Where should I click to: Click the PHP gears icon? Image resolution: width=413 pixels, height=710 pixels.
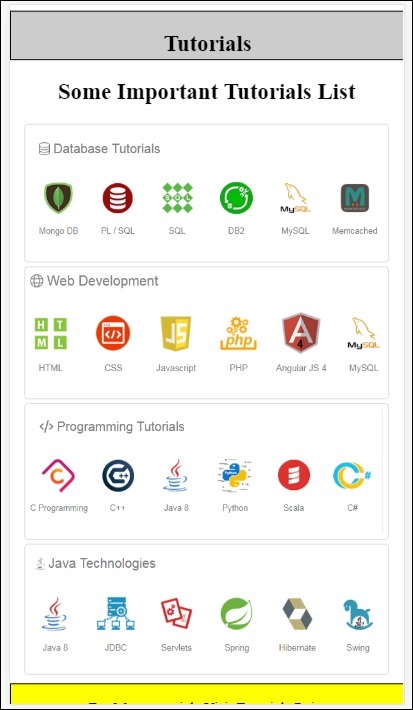tap(239, 334)
